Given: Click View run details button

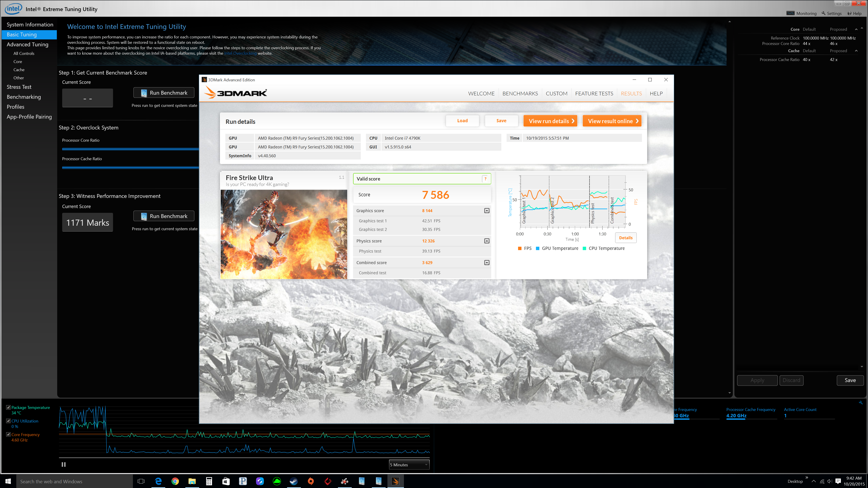Looking at the screenshot, I should (x=550, y=121).
